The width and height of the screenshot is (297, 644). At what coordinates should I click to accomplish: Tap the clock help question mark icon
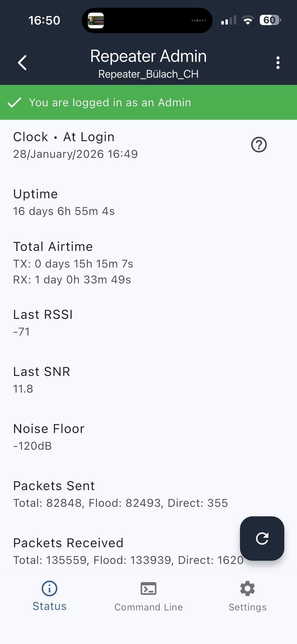point(259,145)
